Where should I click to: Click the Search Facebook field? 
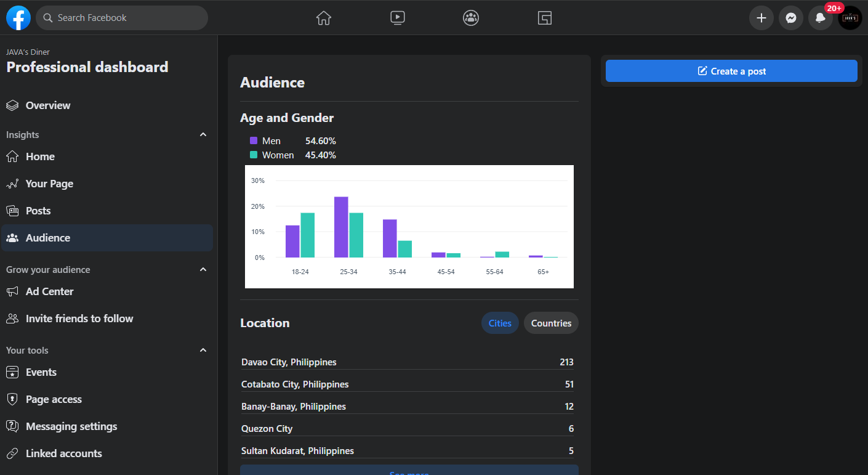(122, 18)
